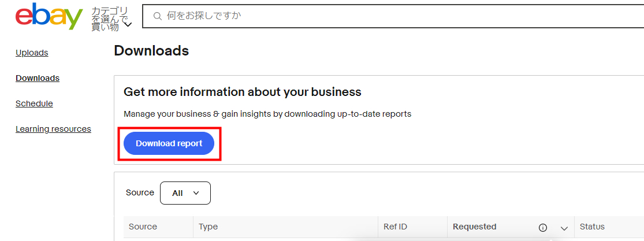
Task: Click the Downloads page heading
Action: (151, 51)
